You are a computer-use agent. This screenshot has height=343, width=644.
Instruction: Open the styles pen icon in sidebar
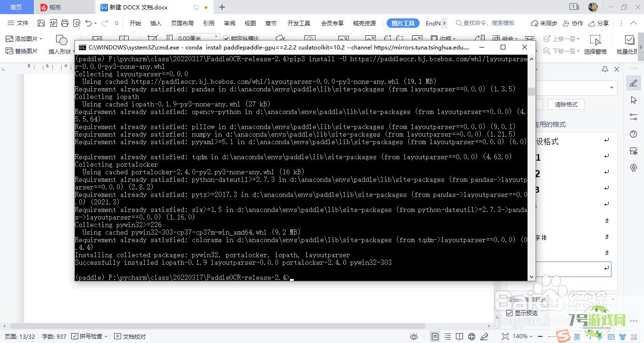click(634, 83)
